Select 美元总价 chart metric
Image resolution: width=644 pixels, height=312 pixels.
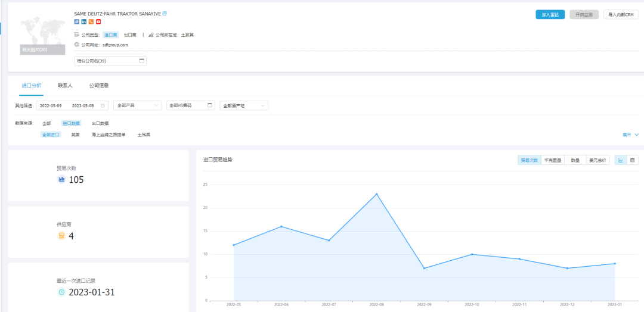pyautogui.click(x=597, y=160)
